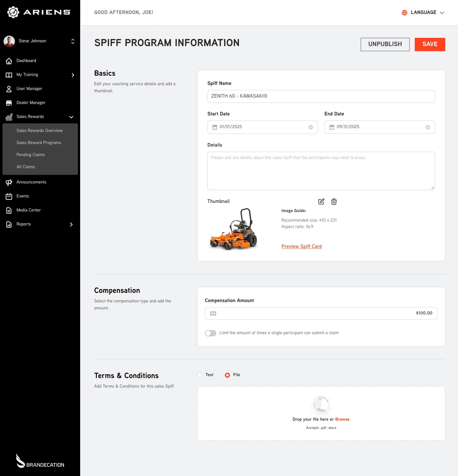Click the globe icon beside Language
This screenshot has width=458, height=476.
click(405, 13)
